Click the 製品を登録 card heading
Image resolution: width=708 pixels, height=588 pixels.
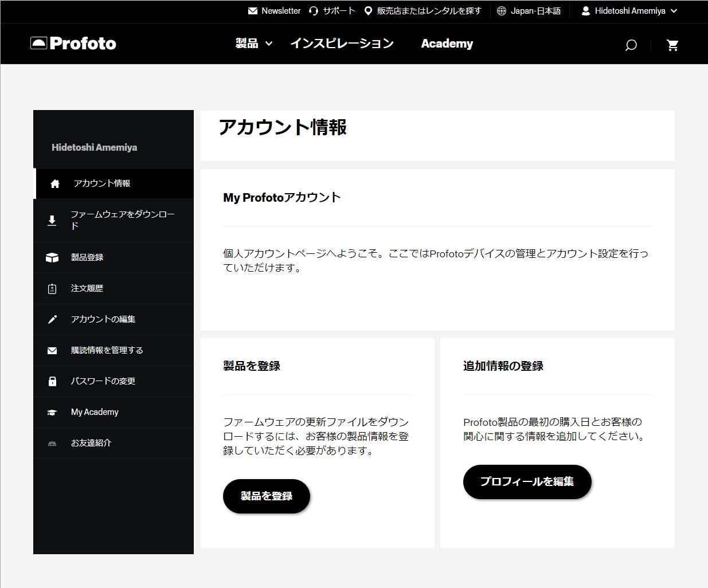(252, 366)
